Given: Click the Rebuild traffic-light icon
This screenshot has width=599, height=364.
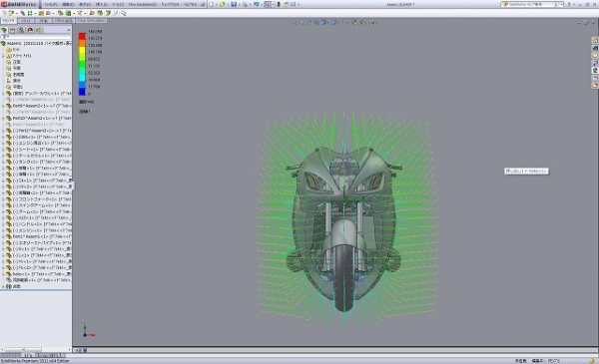Looking at the screenshot, I should click(x=279, y=5).
